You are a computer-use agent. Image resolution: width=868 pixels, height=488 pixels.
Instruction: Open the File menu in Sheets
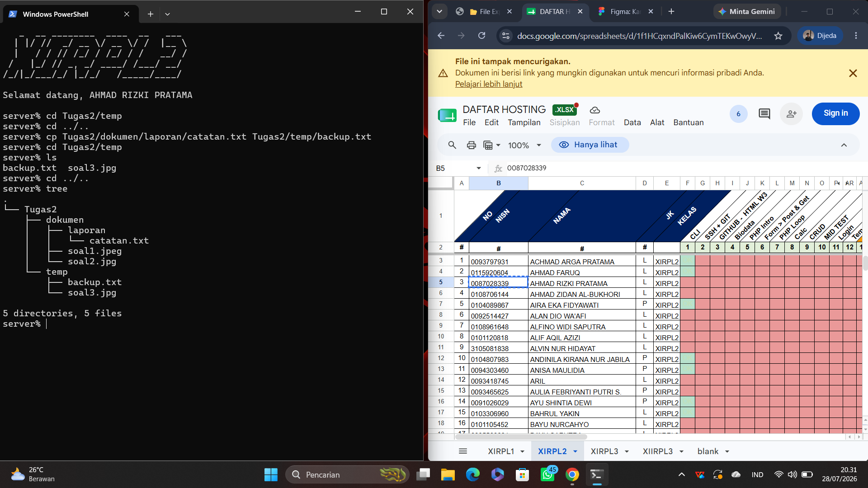click(x=469, y=122)
